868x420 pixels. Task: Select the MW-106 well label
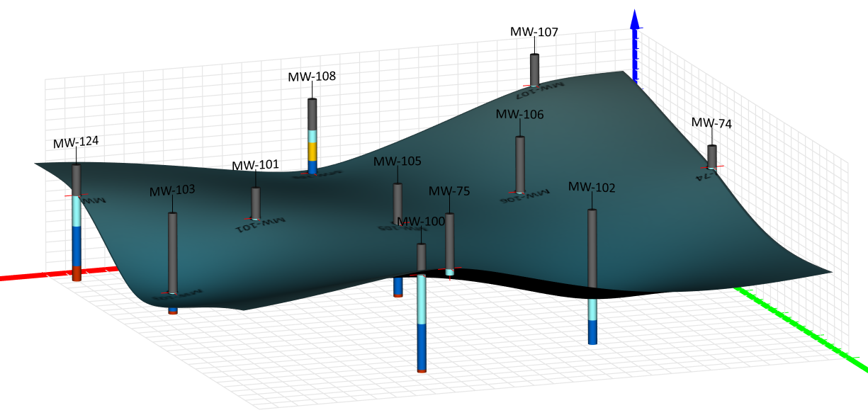pyautogui.click(x=519, y=114)
